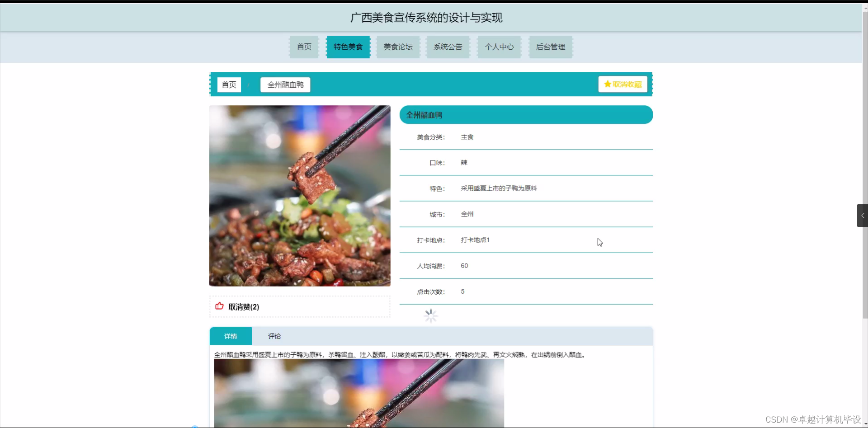The width and height of the screenshot is (868, 428).
Task: Navigate to 美食论坛 in the navigation bar
Action: (398, 47)
